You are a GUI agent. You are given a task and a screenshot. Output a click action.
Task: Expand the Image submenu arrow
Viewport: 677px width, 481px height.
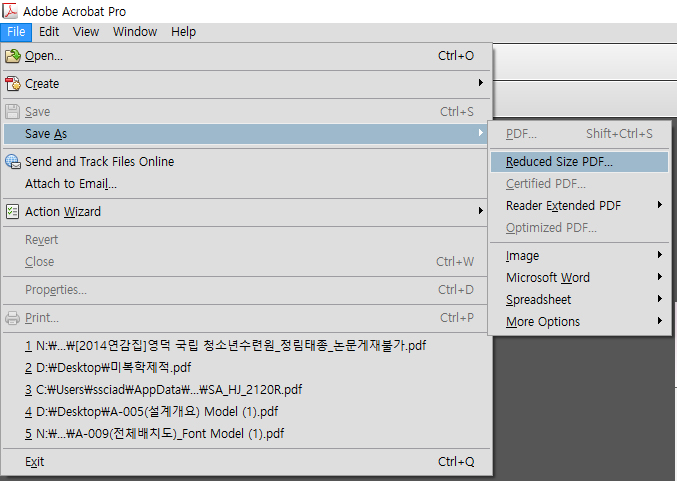tap(660, 255)
